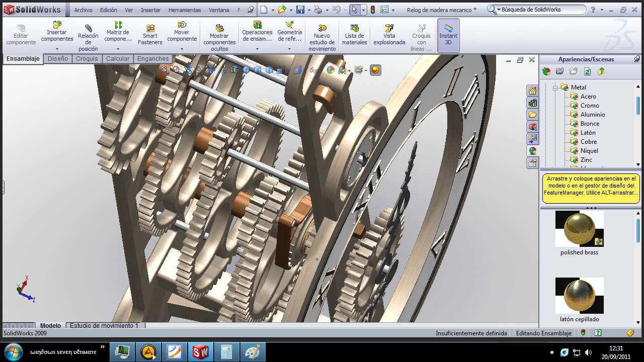Screen dimensions: 644x362
Task: Click the Búsqueda de SolidWorks search field
Action: point(541,10)
